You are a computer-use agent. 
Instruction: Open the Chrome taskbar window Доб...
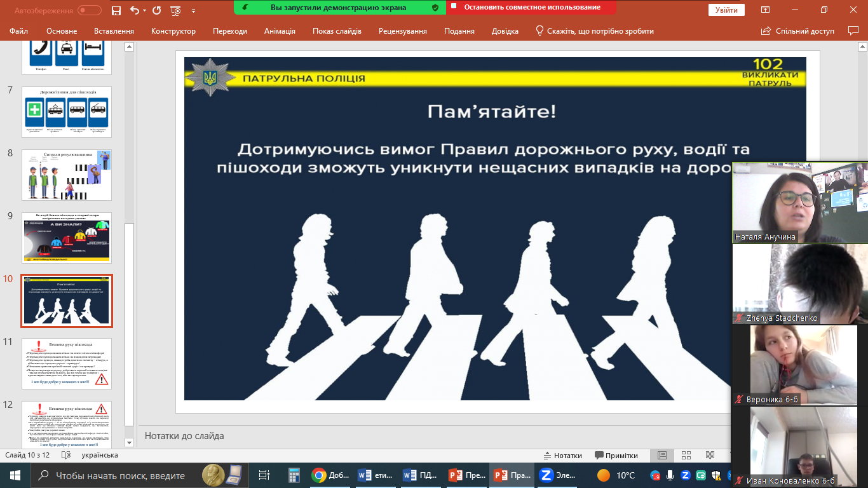[330, 475]
